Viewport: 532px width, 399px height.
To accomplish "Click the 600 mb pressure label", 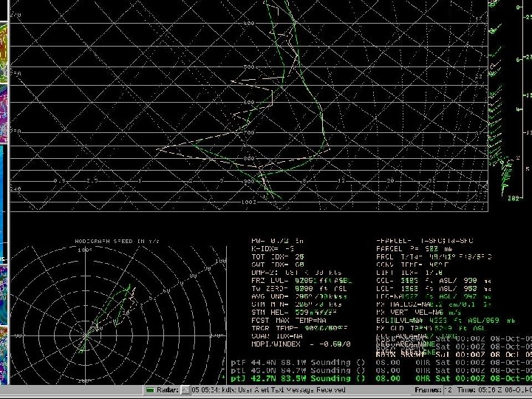I will click(249, 103).
